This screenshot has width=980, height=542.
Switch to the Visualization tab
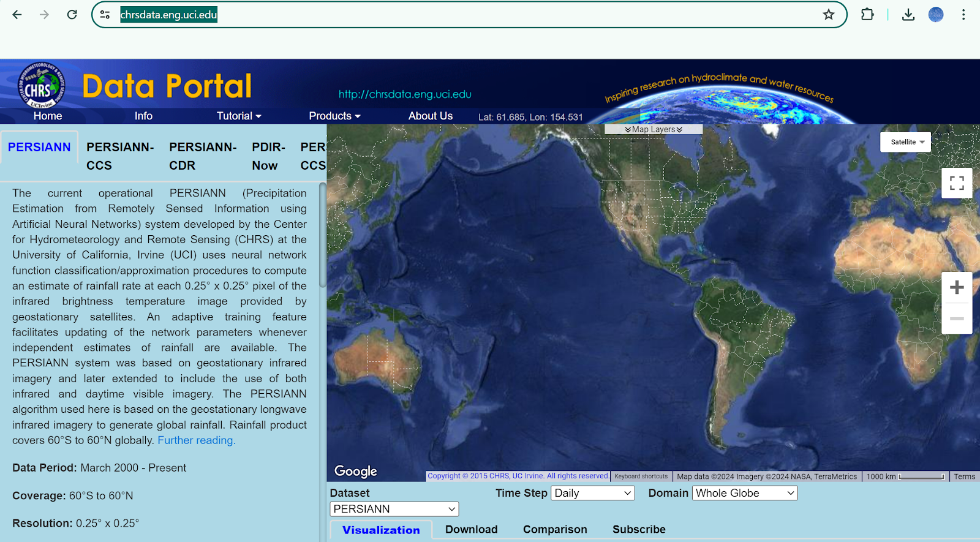[381, 530]
